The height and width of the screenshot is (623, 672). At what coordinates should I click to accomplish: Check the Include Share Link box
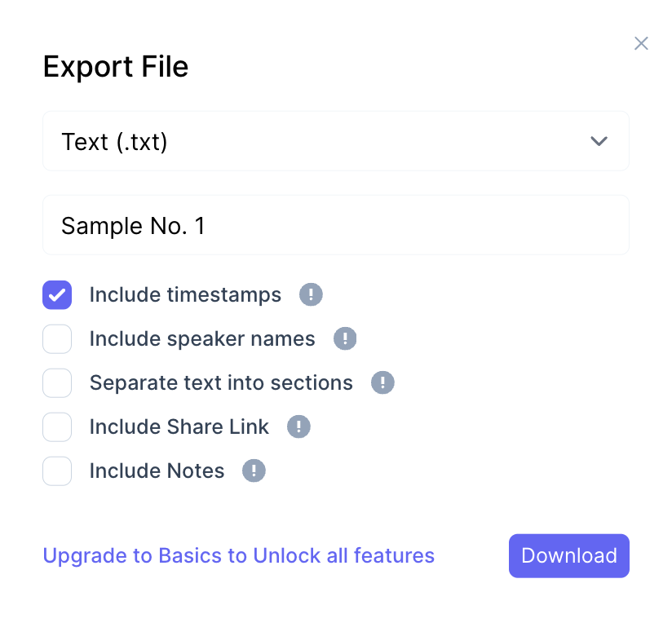pyautogui.click(x=57, y=427)
